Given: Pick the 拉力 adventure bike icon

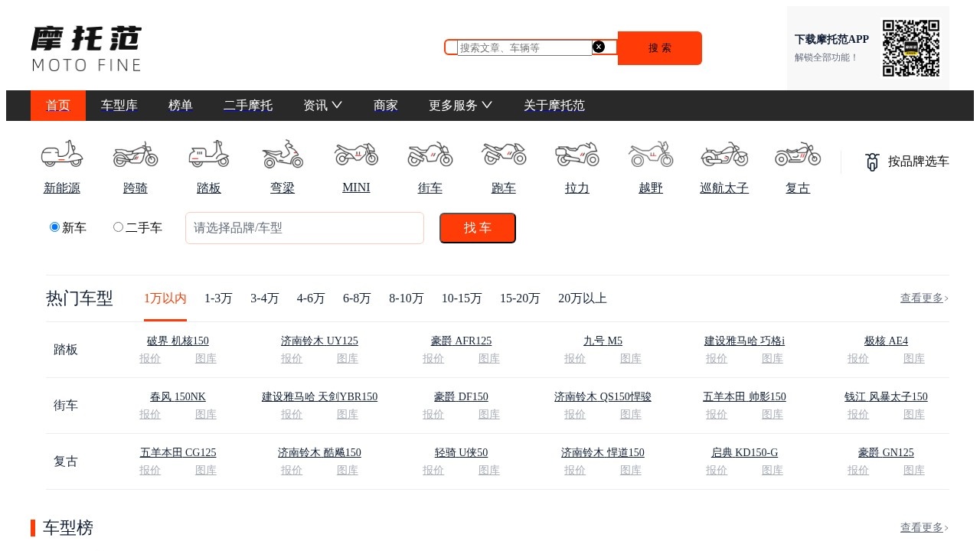Looking at the screenshot, I should point(577,154).
